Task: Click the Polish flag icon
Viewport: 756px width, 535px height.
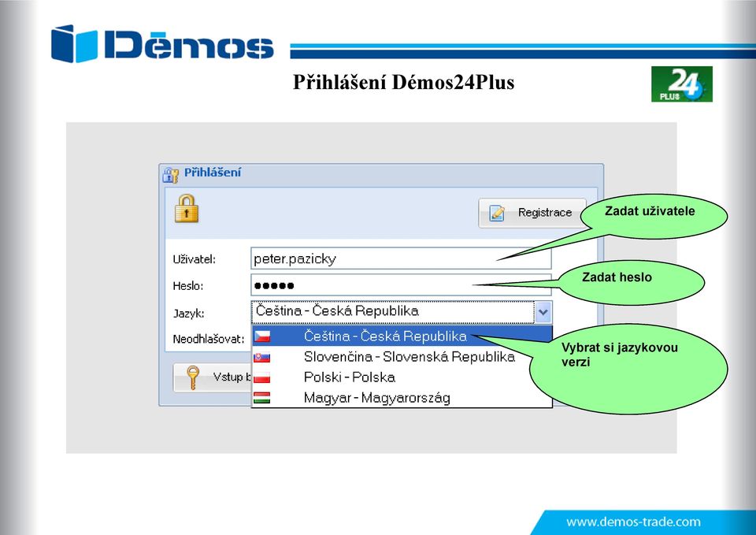Action: (261, 377)
